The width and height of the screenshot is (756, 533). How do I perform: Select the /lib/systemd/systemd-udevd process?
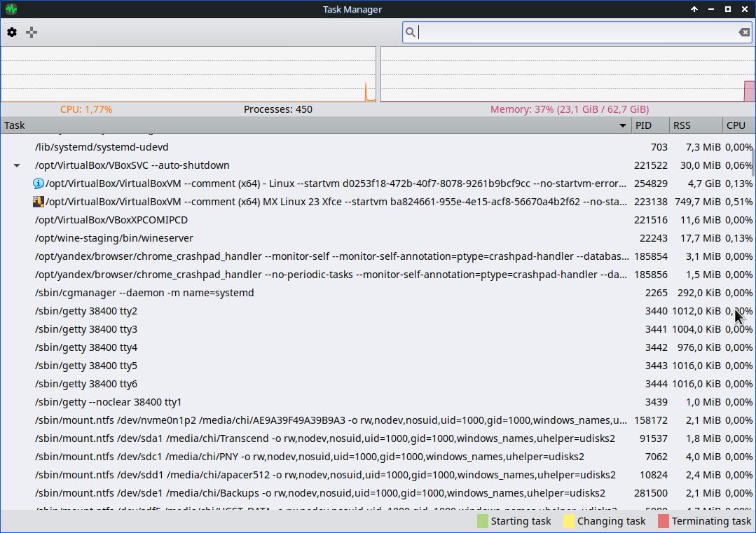tap(376, 147)
